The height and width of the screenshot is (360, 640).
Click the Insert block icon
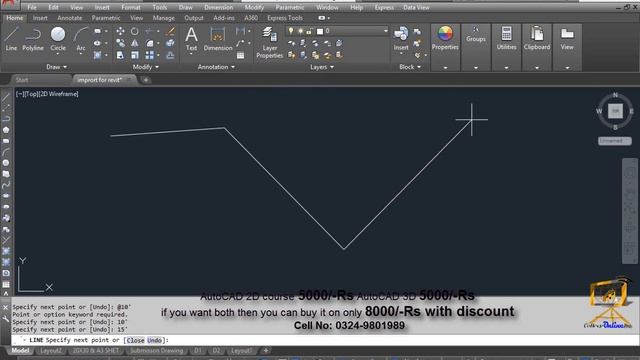point(401,39)
